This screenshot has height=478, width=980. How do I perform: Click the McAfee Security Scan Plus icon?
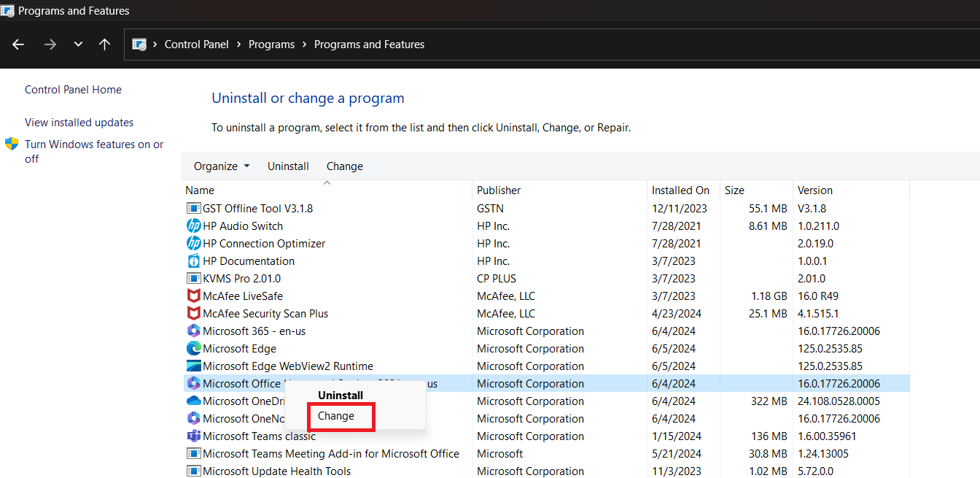(x=193, y=314)
